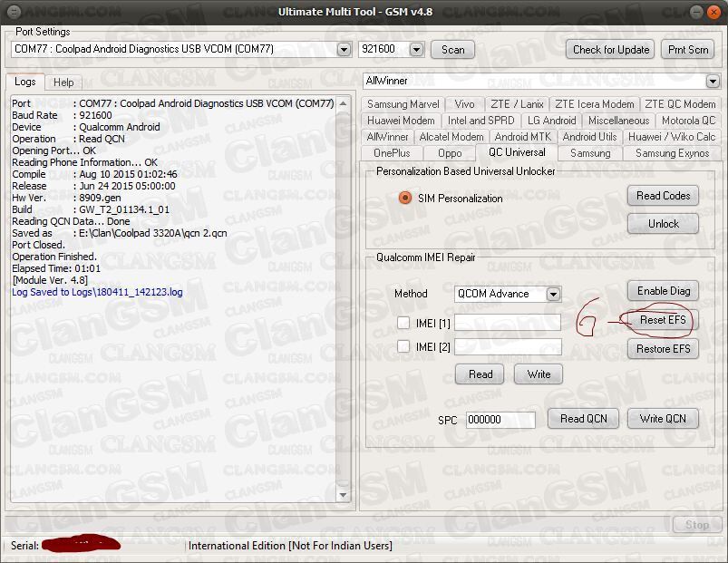Expand the AllWinner module dropdown
The height and width of the screenshot is (563, 728).
click(x=713, y=82)
